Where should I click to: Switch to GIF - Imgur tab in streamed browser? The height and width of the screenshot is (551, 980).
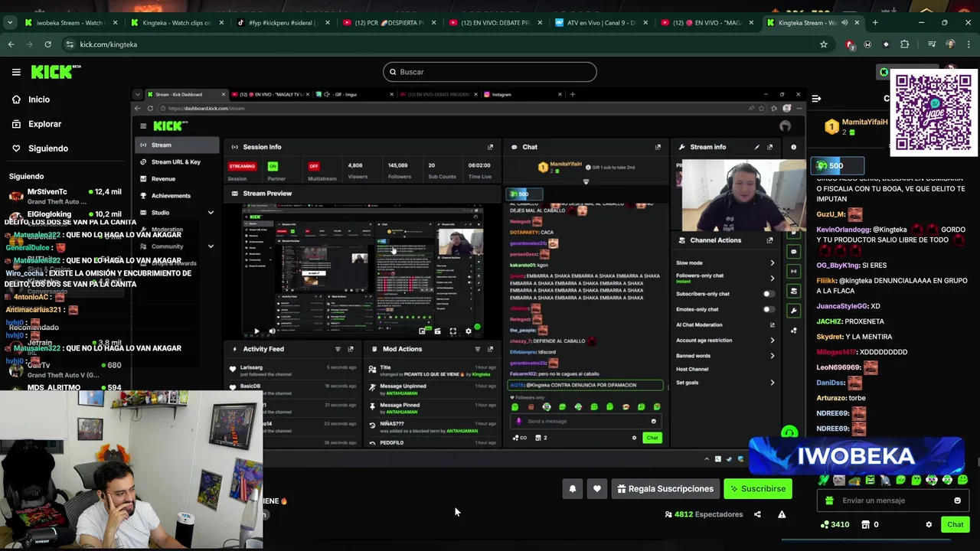351,94
